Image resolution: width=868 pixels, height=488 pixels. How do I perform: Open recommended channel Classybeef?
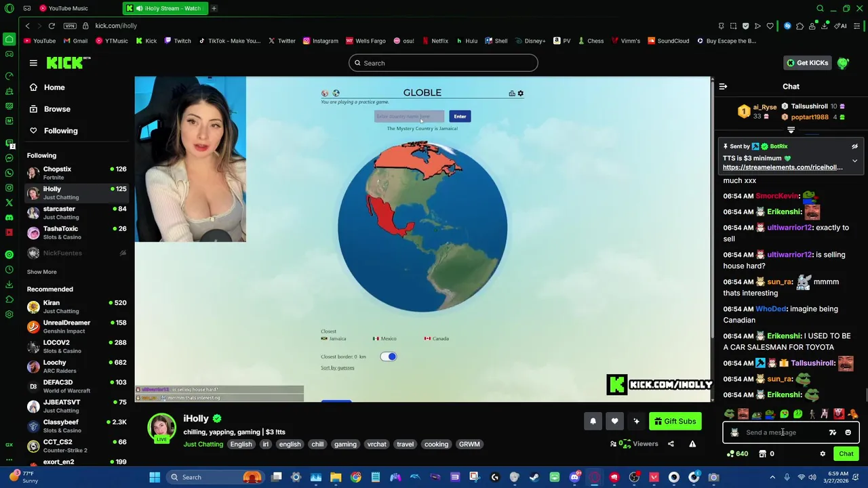(77, 426)
